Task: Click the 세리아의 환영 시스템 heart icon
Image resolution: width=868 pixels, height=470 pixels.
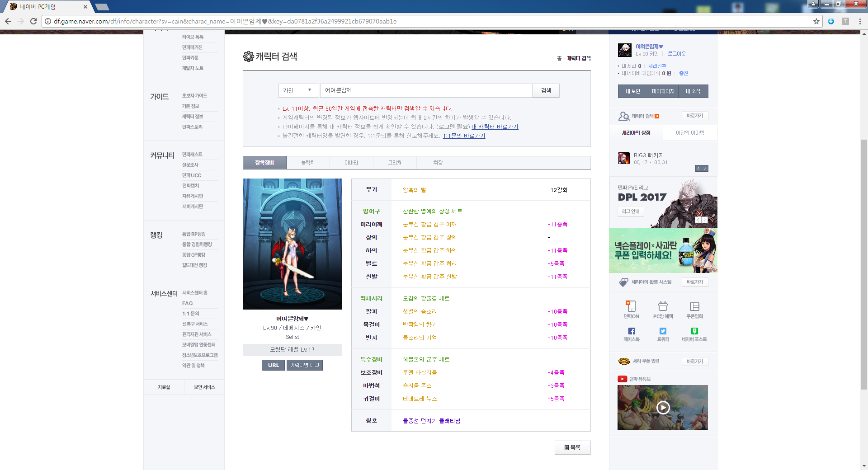Action: (624, 282)
